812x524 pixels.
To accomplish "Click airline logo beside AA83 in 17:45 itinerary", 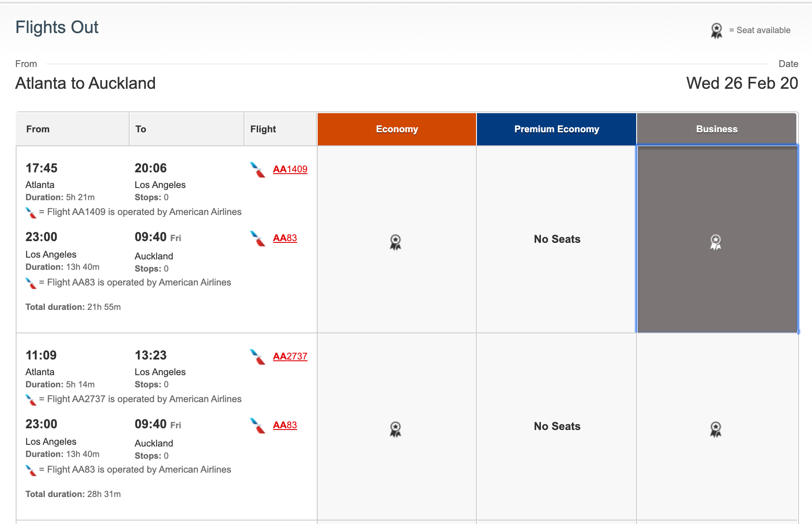I will (x=258, y=238).
